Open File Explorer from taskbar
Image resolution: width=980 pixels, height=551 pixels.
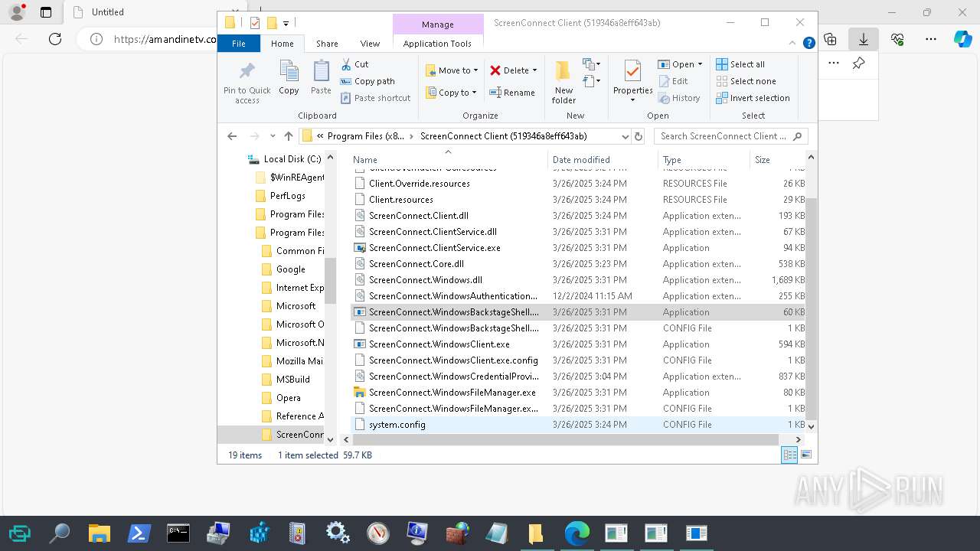pyautogui.click(x=99, y=533)
